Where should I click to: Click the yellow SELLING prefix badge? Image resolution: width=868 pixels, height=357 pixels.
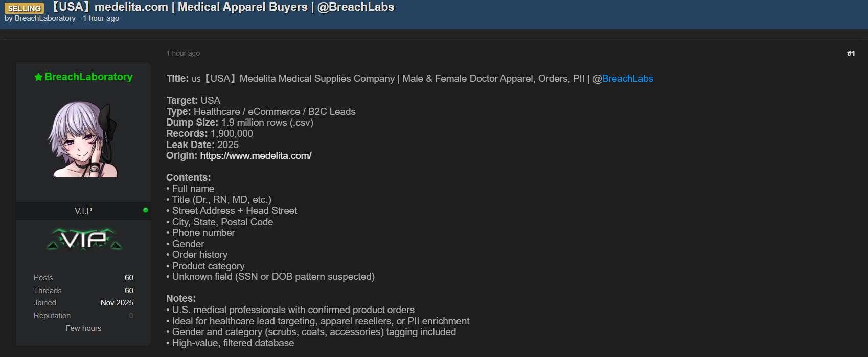point(24,8)
